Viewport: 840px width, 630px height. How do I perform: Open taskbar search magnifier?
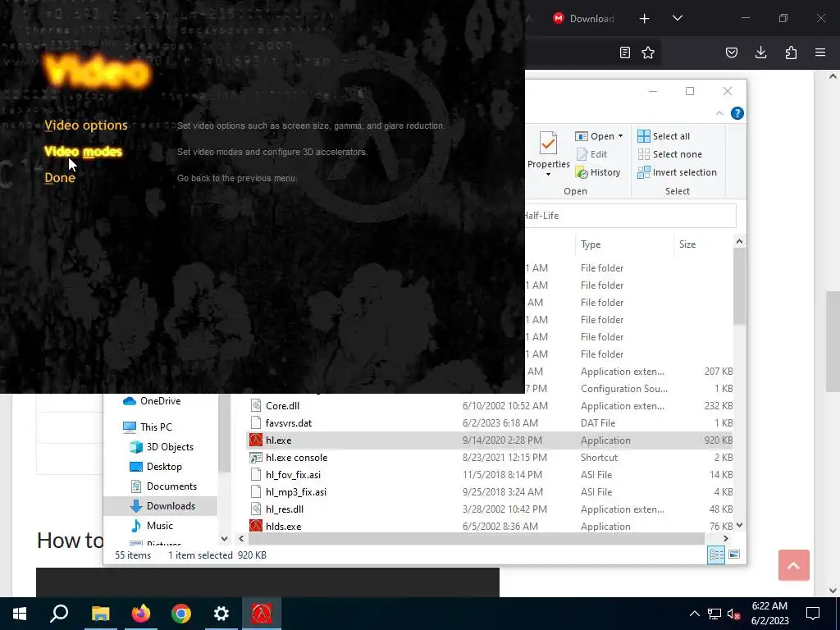coord(59,614)
